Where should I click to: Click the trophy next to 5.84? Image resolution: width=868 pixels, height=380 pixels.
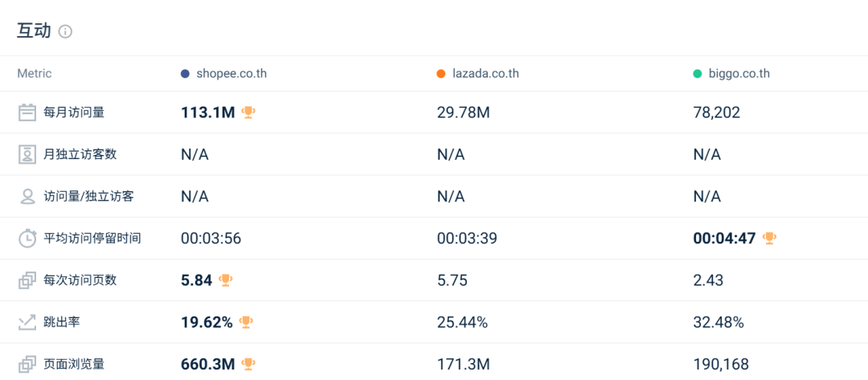tap(226, 280)
